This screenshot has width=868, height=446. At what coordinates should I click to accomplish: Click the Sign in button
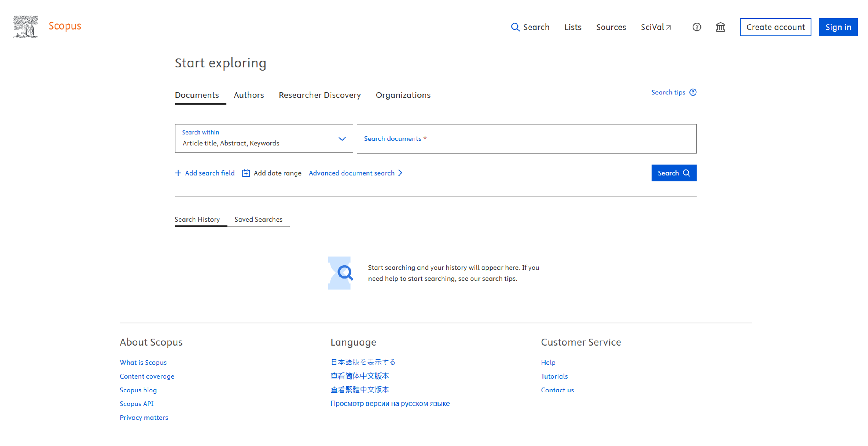[x=838, y=27]
